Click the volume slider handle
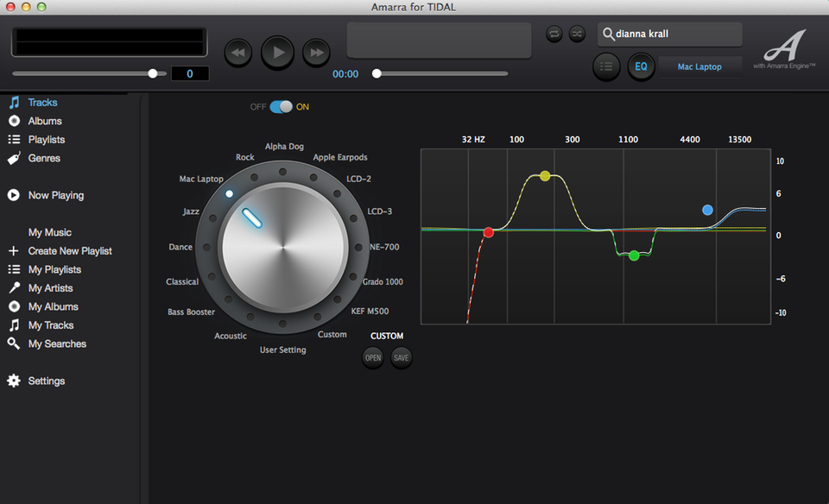This screenshot has width=829, height=504. pos(153,73)
